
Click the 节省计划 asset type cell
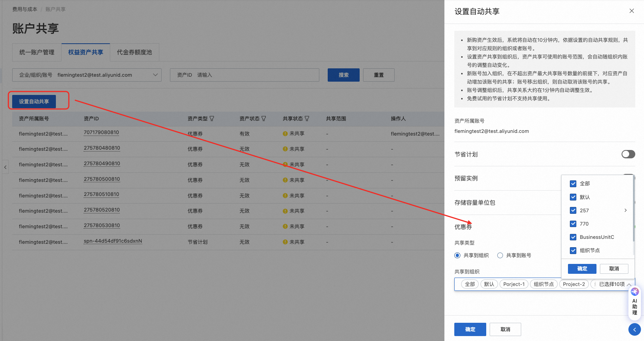click(198, 242)
